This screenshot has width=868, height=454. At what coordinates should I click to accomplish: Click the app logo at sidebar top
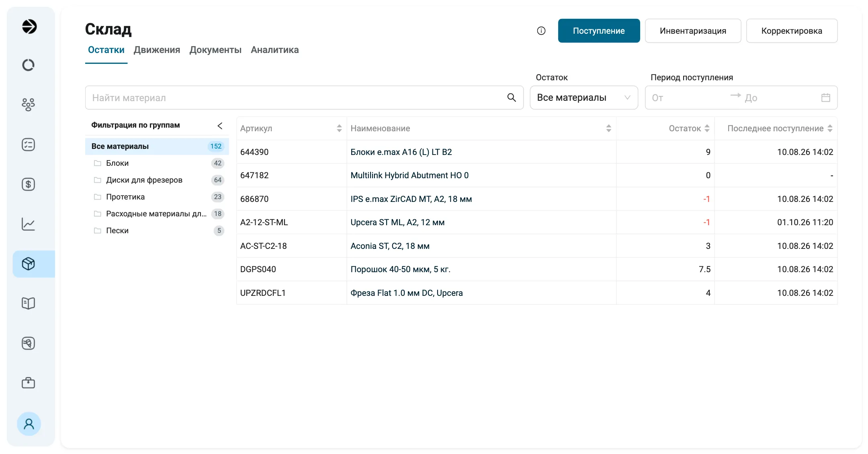click(29, 26)
